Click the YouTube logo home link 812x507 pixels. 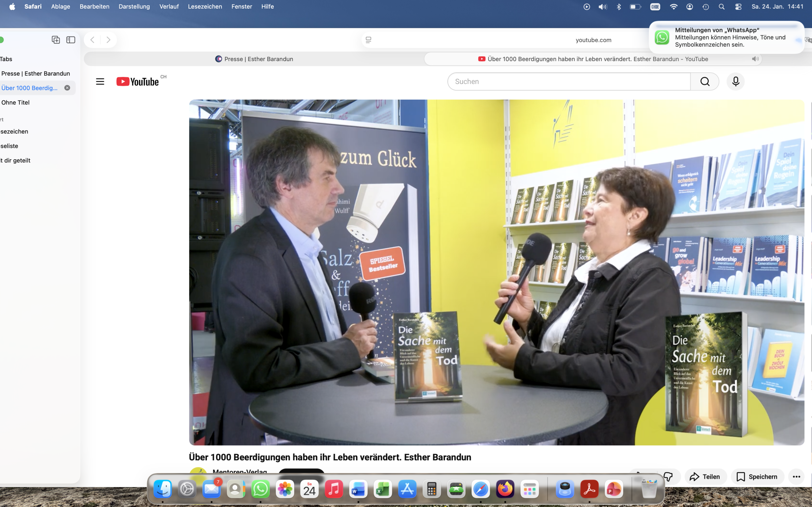click(138, 81)
